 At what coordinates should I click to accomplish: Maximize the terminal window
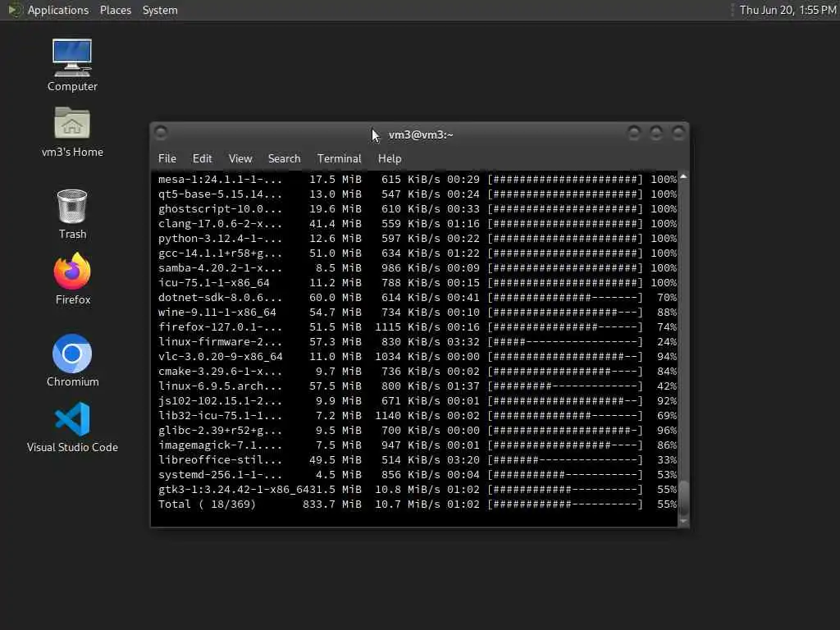point(656,132)
